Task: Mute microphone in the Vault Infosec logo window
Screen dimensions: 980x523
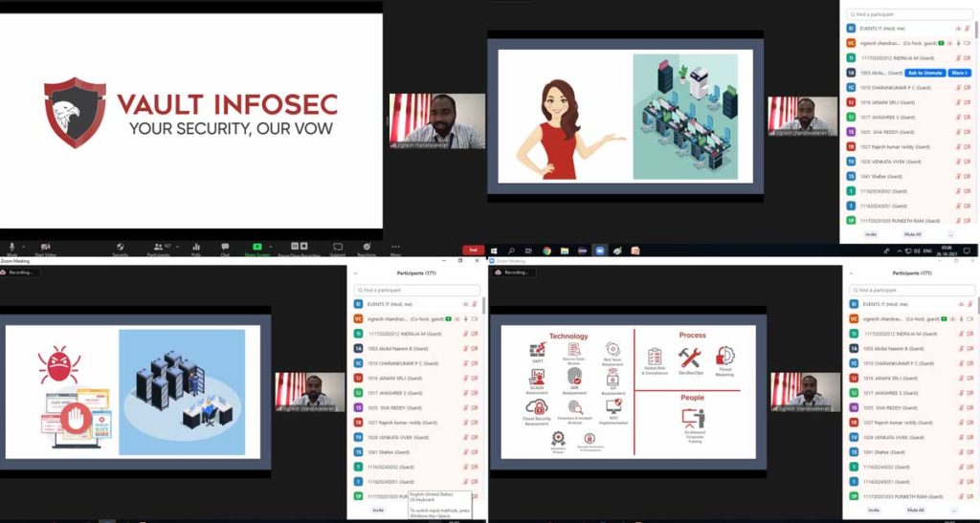Action: 11,249
